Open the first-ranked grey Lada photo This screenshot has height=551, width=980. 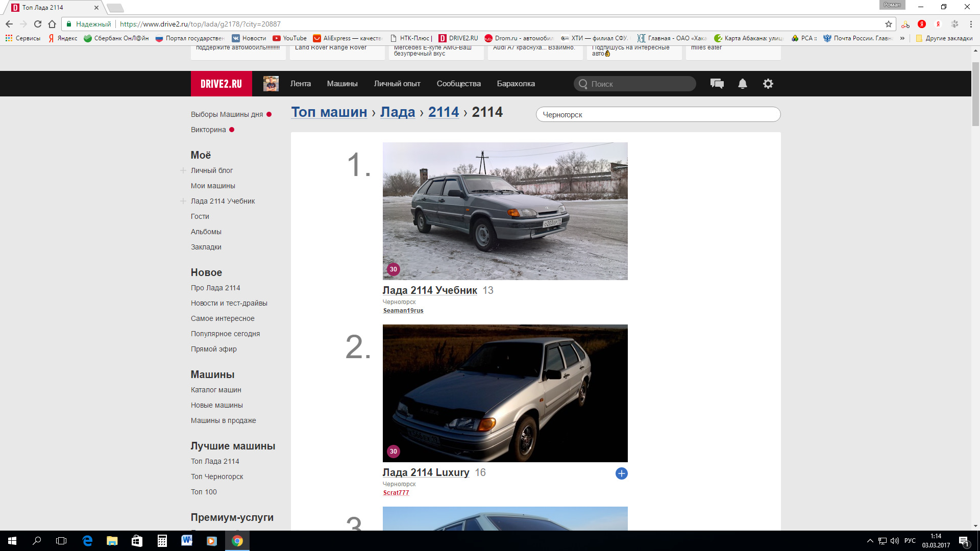[x=505, y=211]
